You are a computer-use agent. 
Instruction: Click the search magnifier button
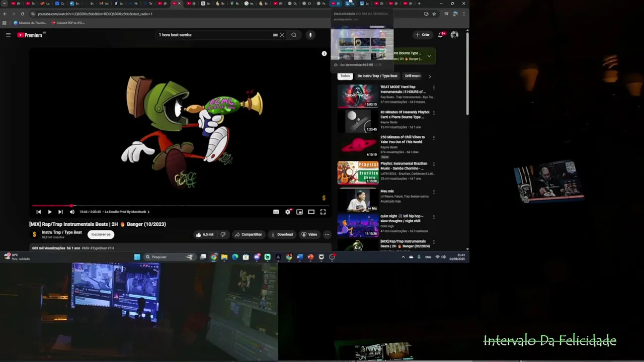(294, 35)
